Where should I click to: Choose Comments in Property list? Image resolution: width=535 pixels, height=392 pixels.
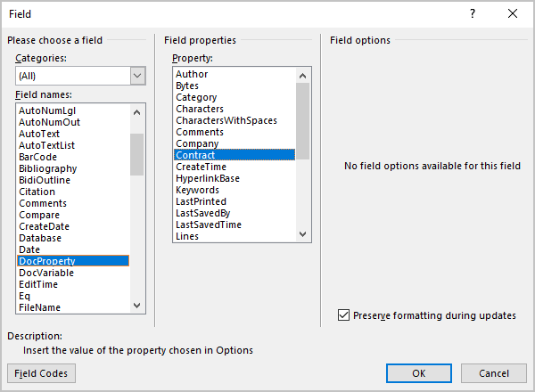click(x=235, y=132)
